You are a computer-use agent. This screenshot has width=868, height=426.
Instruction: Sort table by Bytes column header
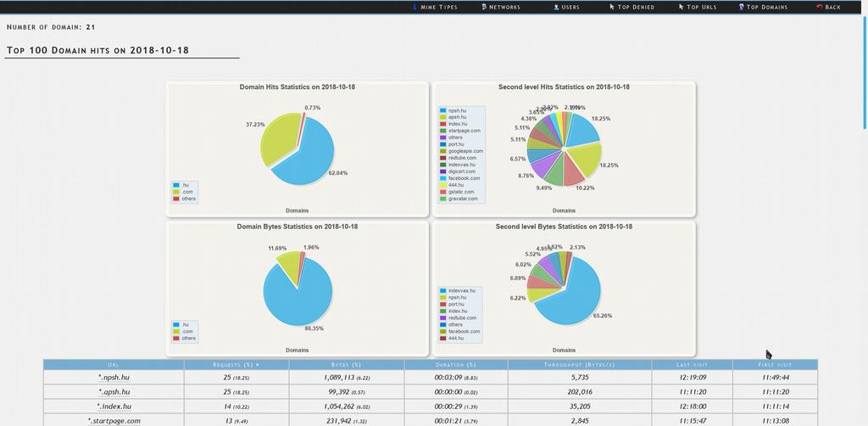346,365
